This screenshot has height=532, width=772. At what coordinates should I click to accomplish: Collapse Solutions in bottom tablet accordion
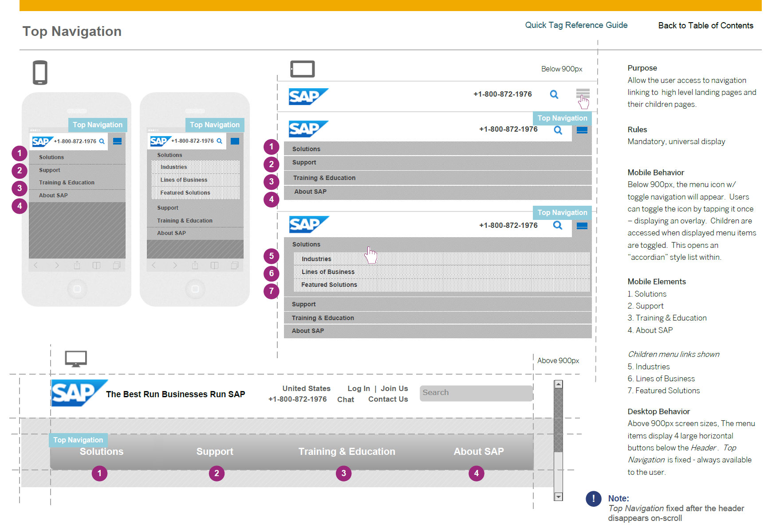437,244
